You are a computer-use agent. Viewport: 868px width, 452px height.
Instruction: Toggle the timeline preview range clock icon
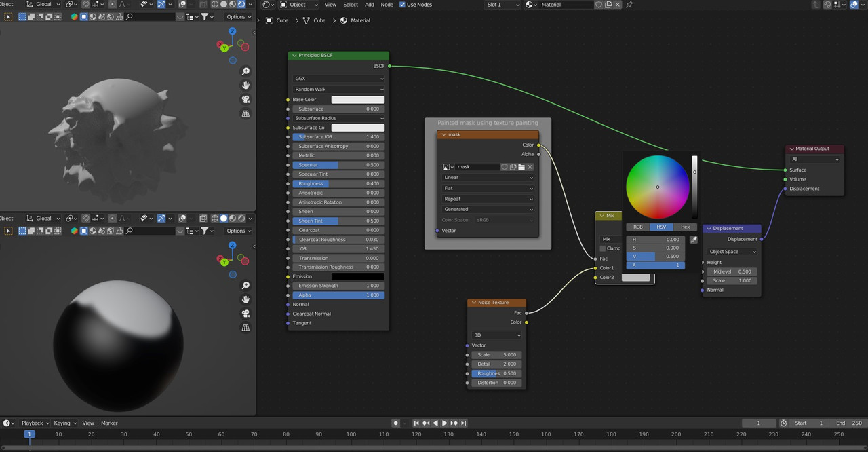click(x=783, y=423)
